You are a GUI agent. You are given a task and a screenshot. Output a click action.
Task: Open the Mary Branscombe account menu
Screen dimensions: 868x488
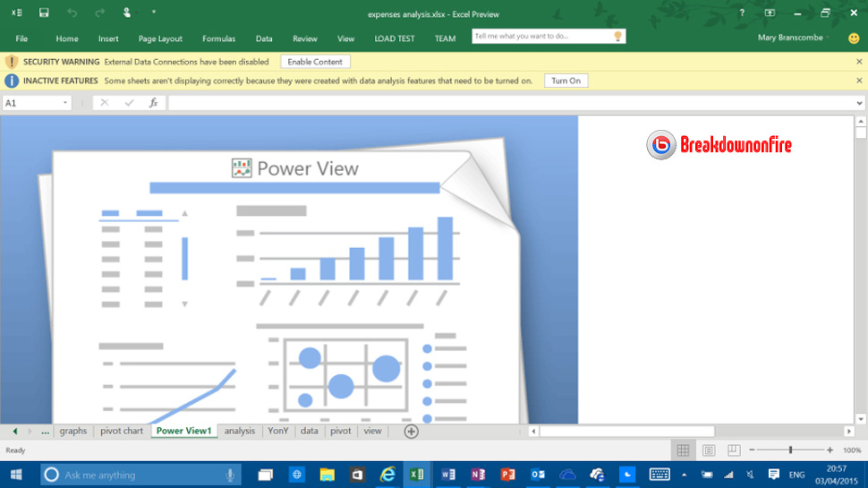(793, 38)
